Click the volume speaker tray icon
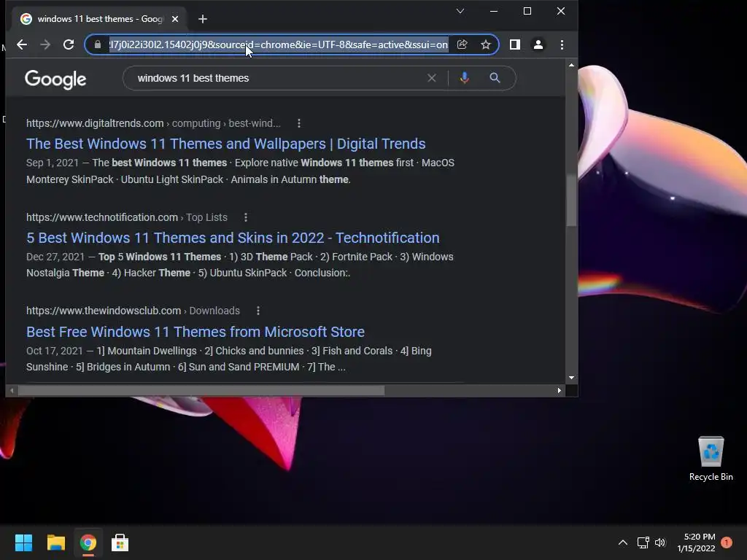747x560 pixels. (x=659, y=542)
